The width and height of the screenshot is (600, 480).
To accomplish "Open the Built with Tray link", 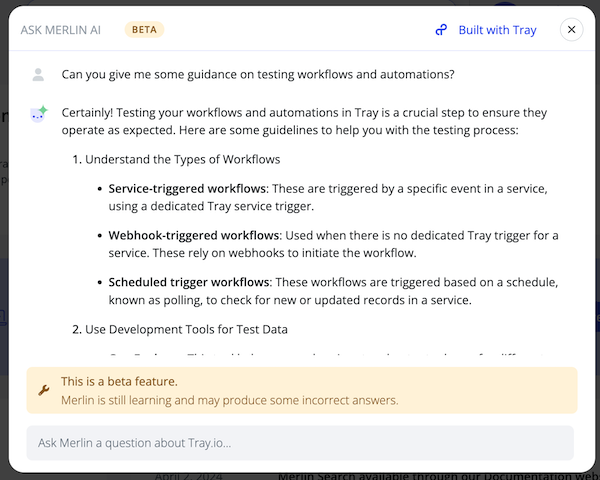I will [497, 30].
